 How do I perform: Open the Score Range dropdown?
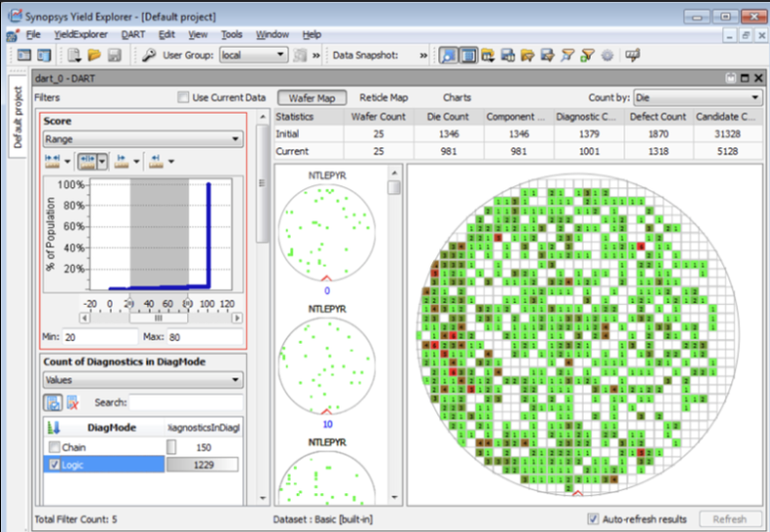click(142, 139)
